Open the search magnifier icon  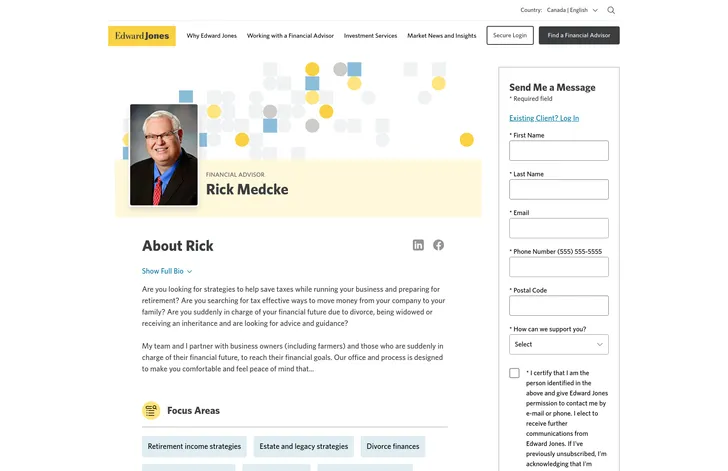click(x=611, y=10)
